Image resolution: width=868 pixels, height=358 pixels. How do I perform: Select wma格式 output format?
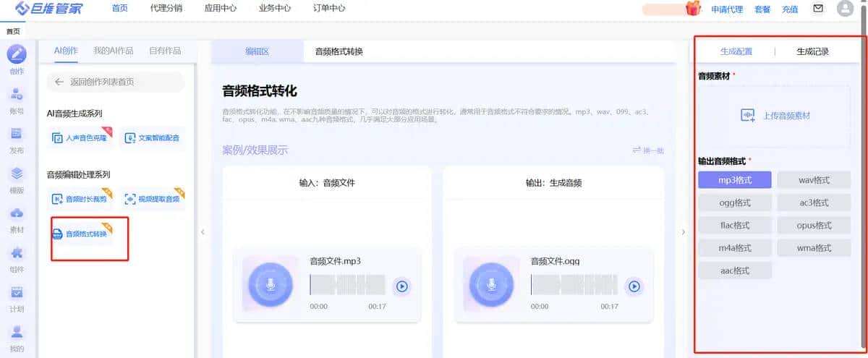coord(814,248)
